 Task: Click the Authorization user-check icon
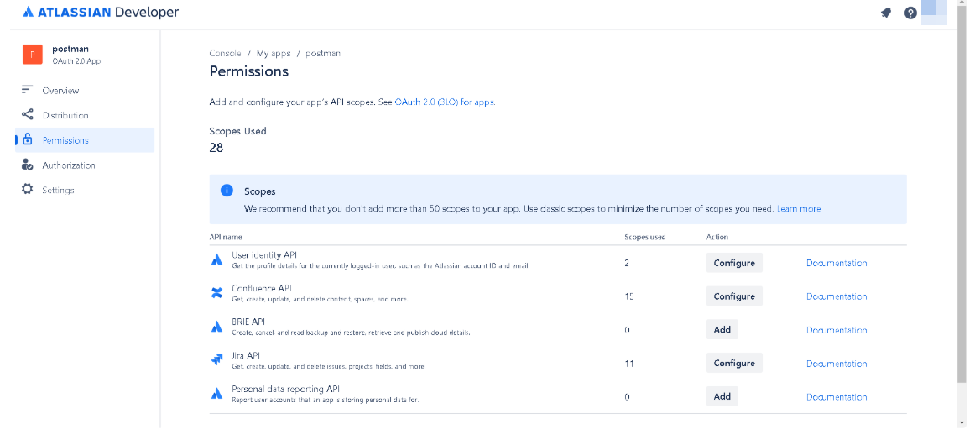point(27,165)
